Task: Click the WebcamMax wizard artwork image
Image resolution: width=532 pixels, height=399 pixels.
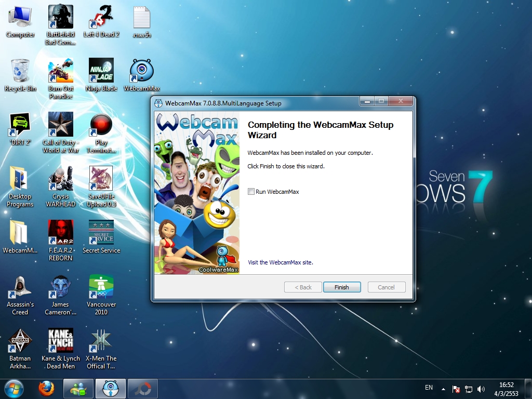Action: (197, 193)
